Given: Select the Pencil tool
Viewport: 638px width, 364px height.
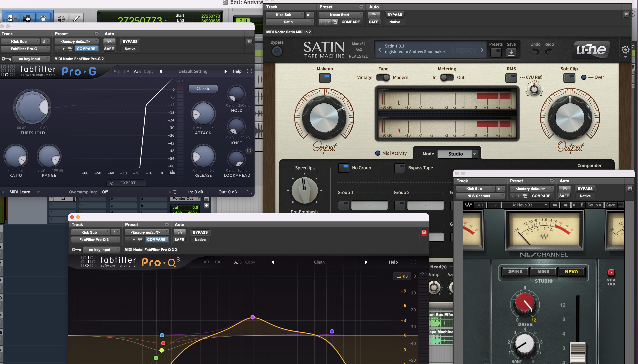Looking at the screenshot, I should click(76, 18).
